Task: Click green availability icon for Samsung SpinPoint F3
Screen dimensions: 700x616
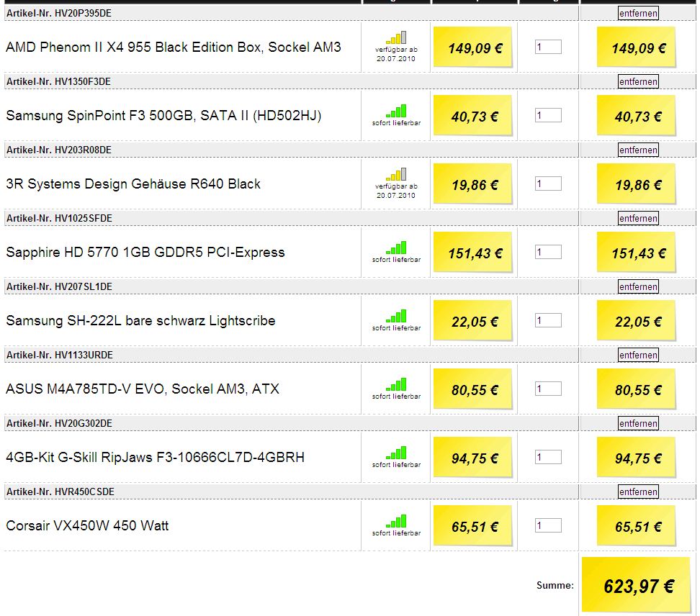Action: click(x=396, y=111)
